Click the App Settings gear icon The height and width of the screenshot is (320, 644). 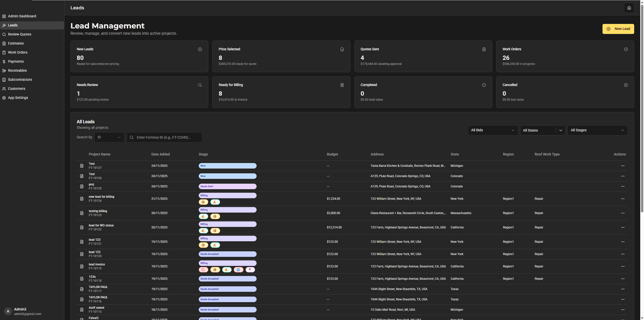pyautogui.click(x=4, y=98)
